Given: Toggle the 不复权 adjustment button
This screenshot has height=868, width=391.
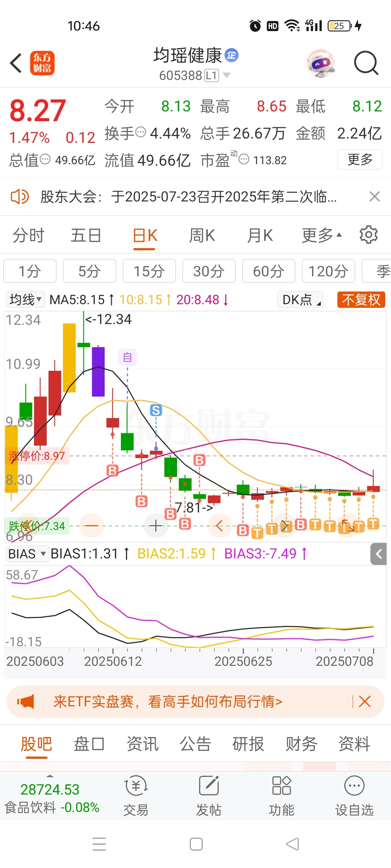Looking at the screenshot, I should pos(361,299).
